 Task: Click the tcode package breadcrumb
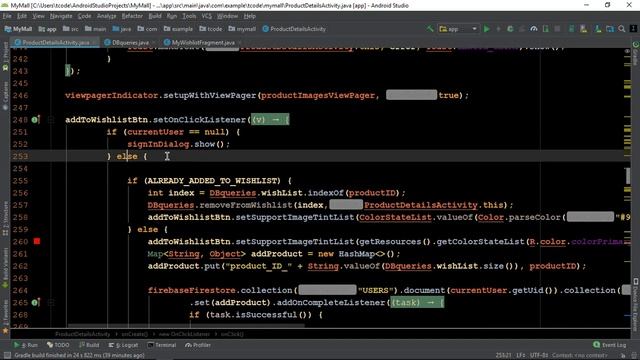211,29
